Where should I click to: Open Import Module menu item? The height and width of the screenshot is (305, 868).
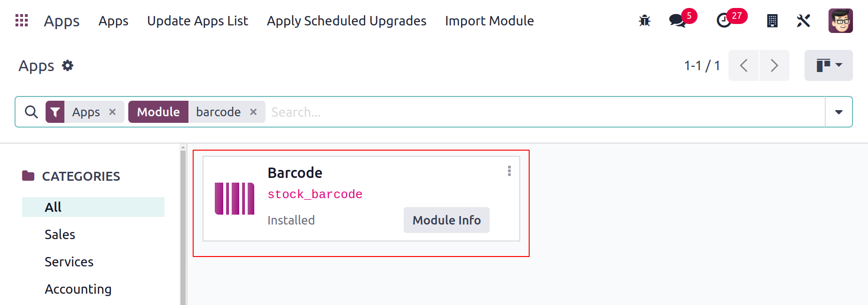click(489, 21)
